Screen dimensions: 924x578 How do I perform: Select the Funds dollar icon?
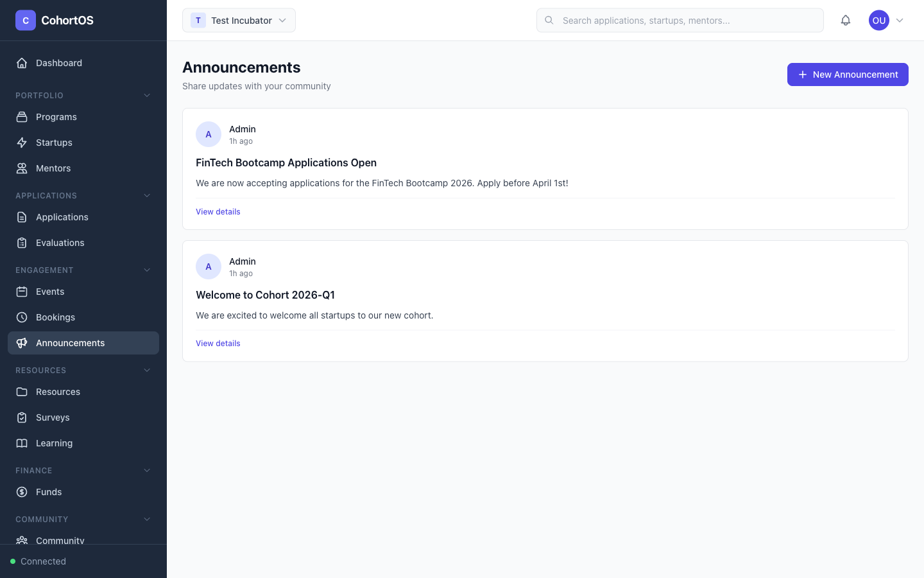(x=21, y=491)
